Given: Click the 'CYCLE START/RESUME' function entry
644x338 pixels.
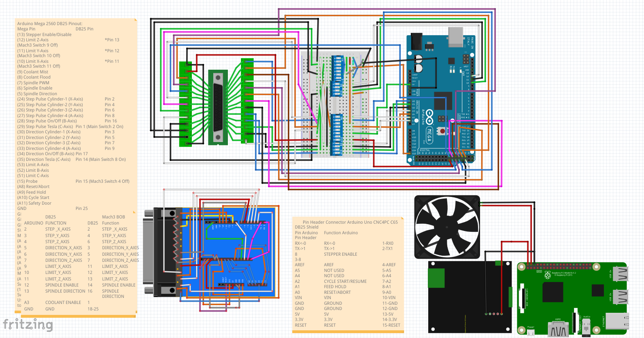Looking at the screenshot, I should (345, 281).
